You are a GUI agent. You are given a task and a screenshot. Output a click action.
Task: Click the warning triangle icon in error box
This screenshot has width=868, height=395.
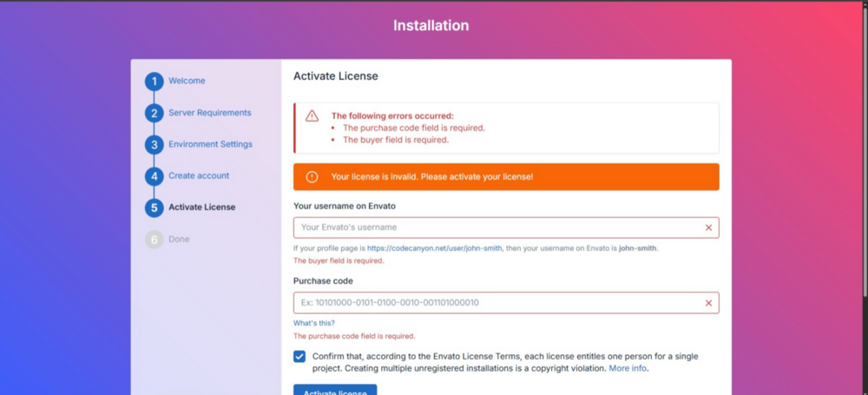(312, 116)
